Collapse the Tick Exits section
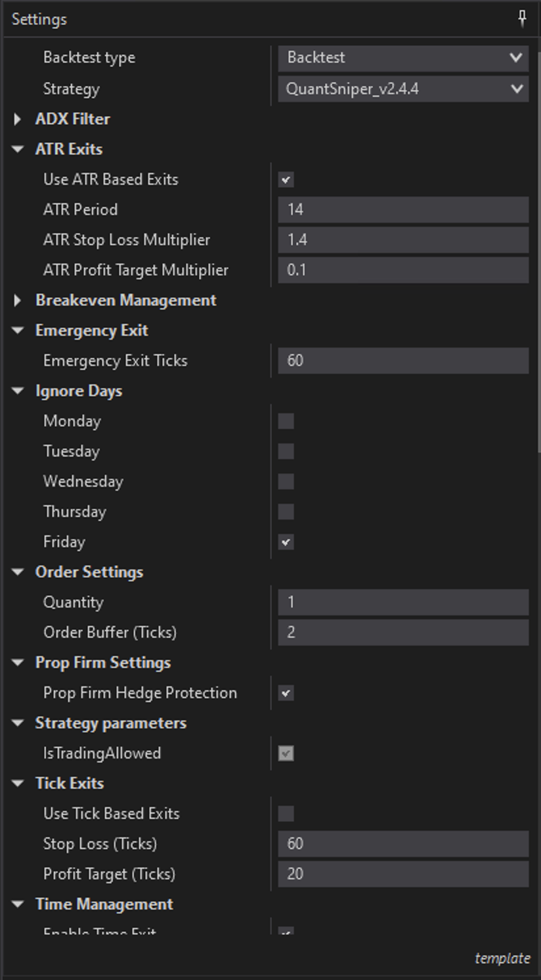 pyautogui.click(x=18, y=784)
